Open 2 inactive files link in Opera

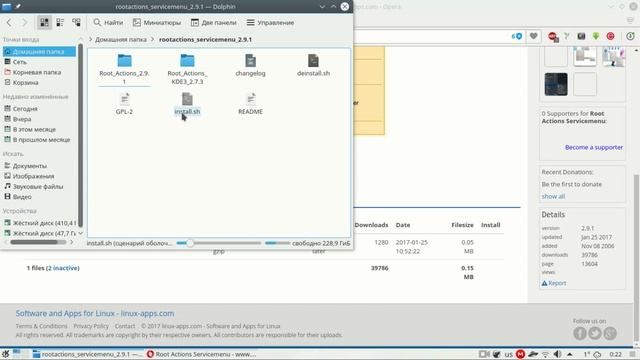[x=63, y=268]
